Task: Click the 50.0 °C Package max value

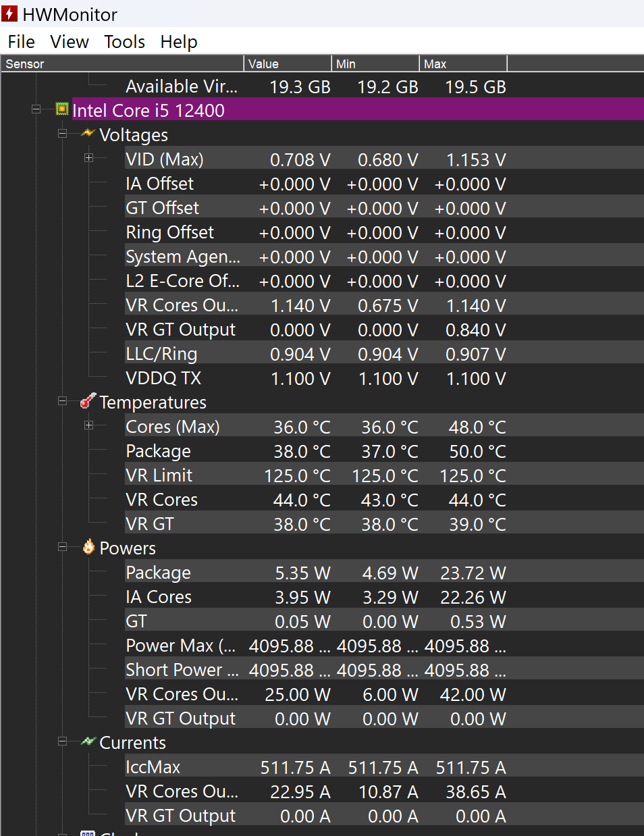Action: pos(477,452)
